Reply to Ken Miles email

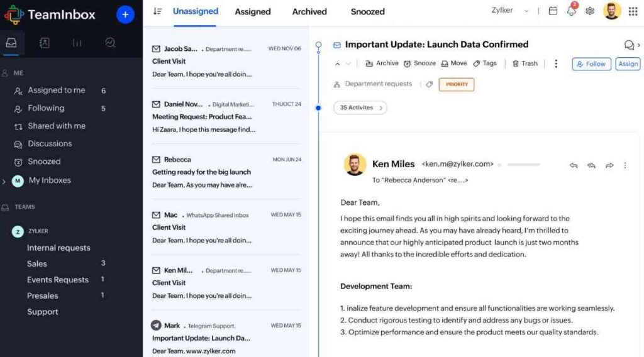pyautogui.click(x=574, y=165)
